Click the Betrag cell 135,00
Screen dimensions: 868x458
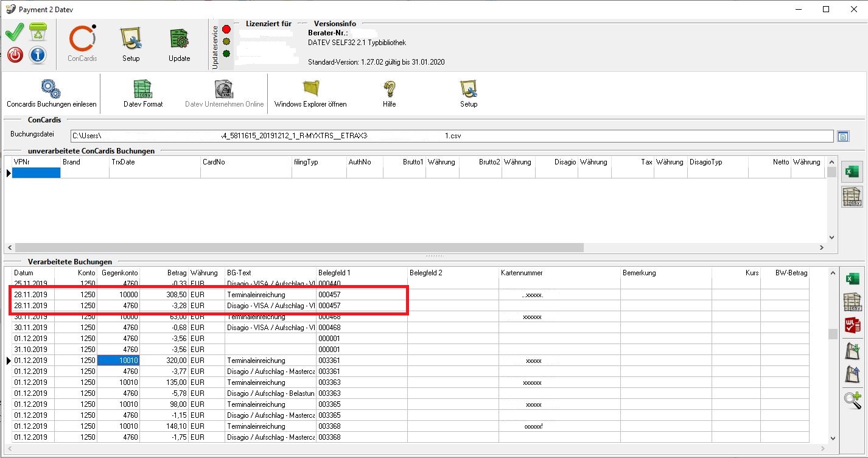pyautogui.click(x=164, y=382)
